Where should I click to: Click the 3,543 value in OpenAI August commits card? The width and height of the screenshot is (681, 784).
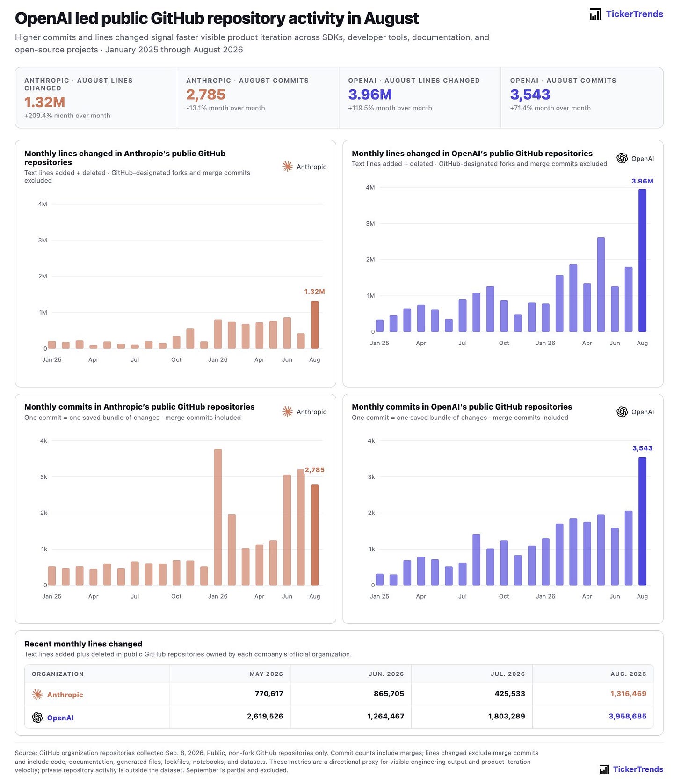pos(530,95)
